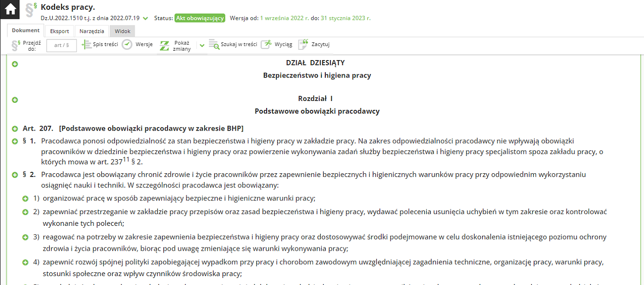Expand plus icon beside point 3) reagować

pyautogui.click(x=25, y=237)
